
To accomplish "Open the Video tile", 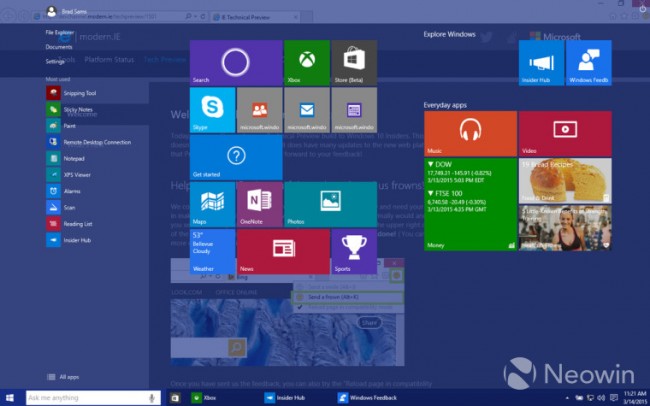I will click(565, 134).
